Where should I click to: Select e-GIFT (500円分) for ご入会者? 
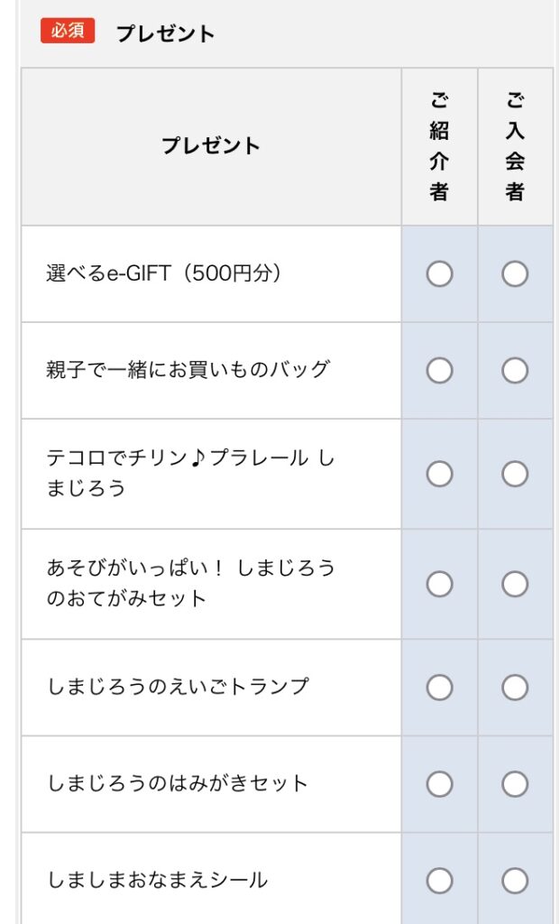pyautogui.click(x=515, y=273)
